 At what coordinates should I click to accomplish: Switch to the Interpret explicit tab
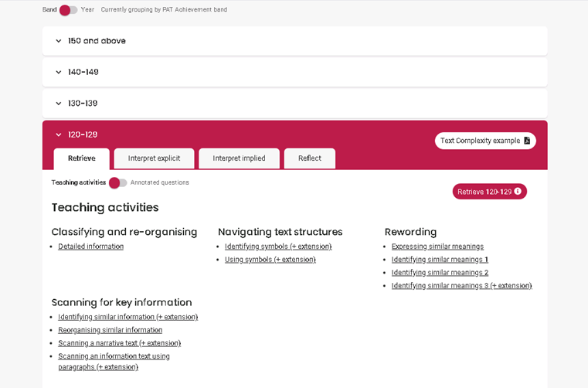[154, 158]
